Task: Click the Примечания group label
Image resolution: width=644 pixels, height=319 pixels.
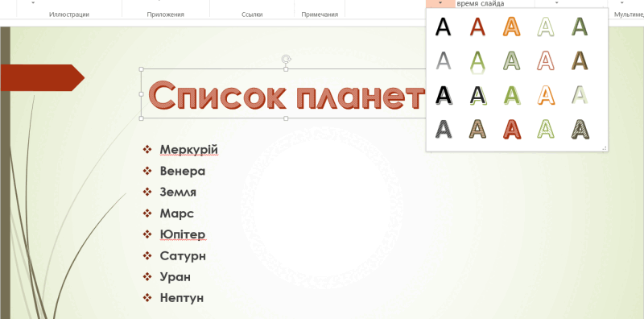Action: click(x=320, y=14)
